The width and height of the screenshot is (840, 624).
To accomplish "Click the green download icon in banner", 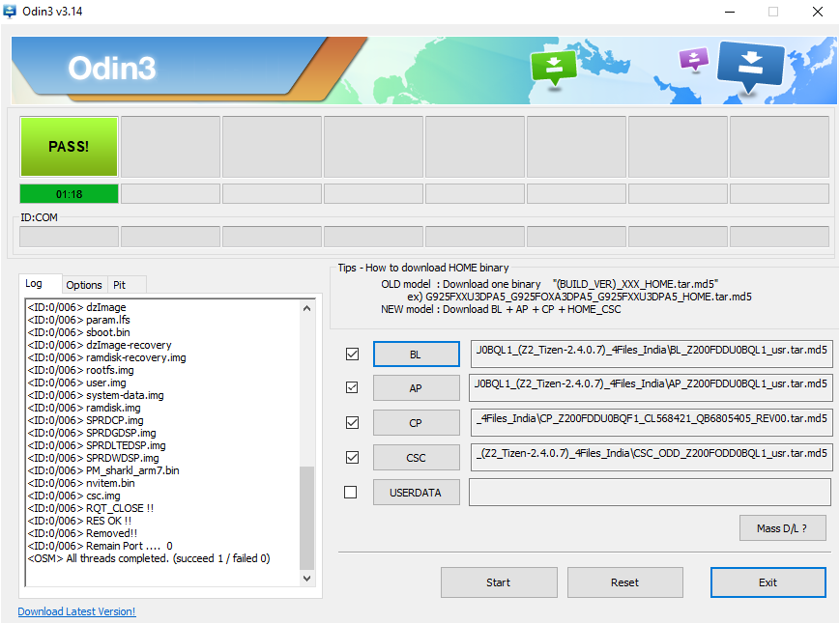I will (553, 68).
